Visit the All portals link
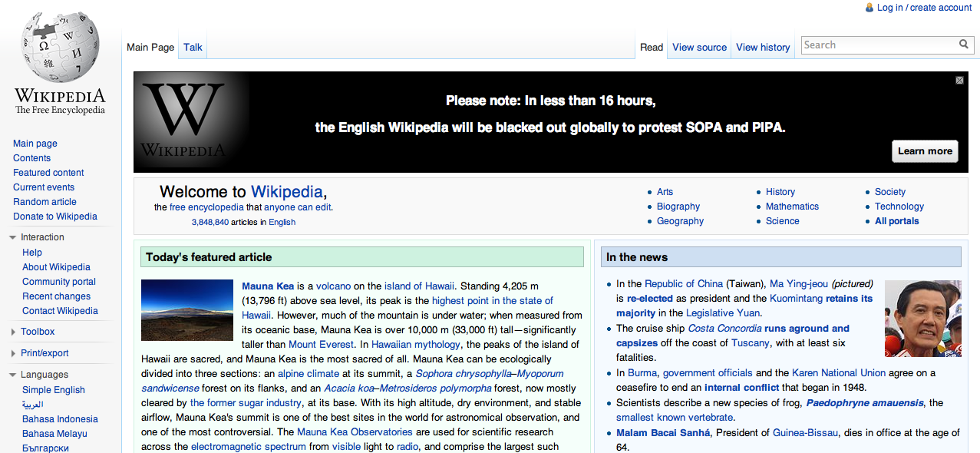This screenshot has height=453, width=980. (x=896, y=220)
